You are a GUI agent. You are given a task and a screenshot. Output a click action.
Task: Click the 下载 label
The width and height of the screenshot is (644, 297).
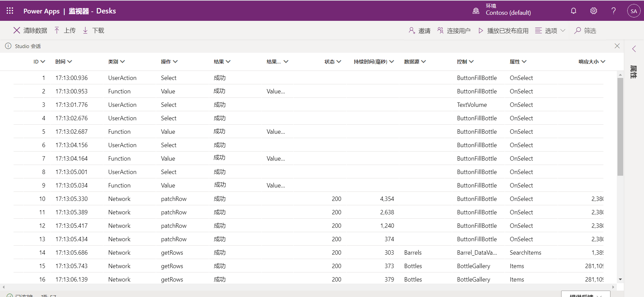point(98,31)
